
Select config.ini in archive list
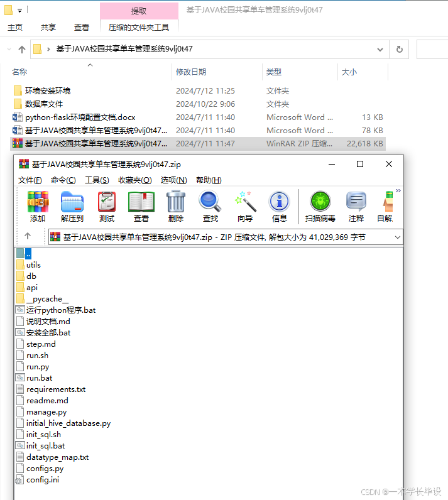[38, 480]
